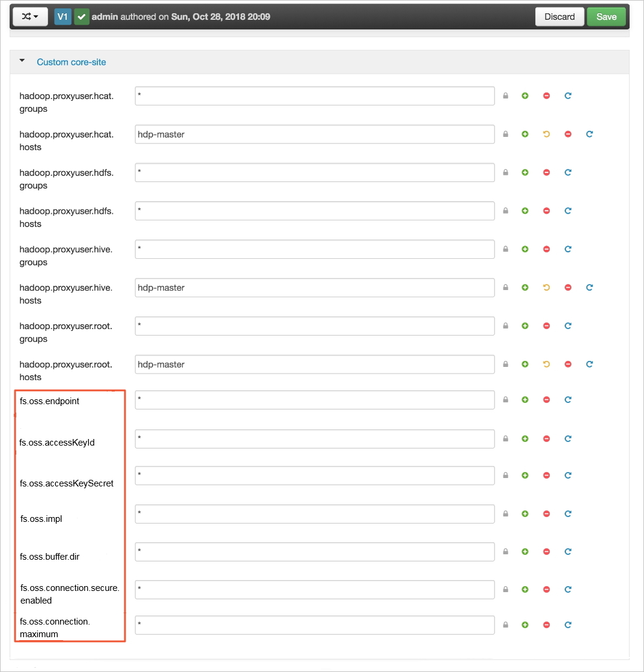Undo changes to hadoop.proxyuser.root.hosts

(546, 365)
